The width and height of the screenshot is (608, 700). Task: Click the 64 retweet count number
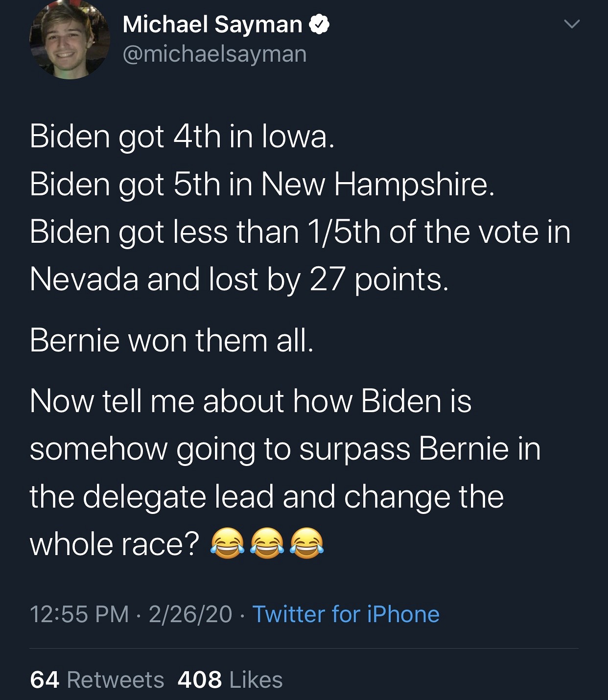tap(45, 680)
